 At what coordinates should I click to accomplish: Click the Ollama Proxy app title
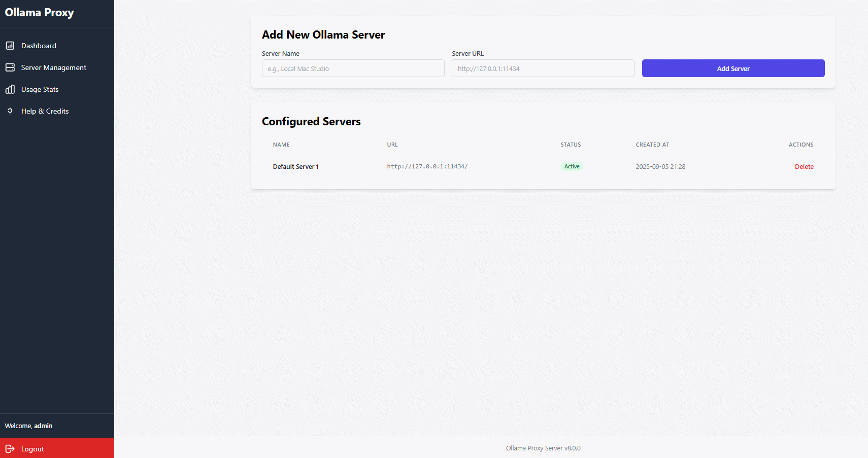pos(39,12)
